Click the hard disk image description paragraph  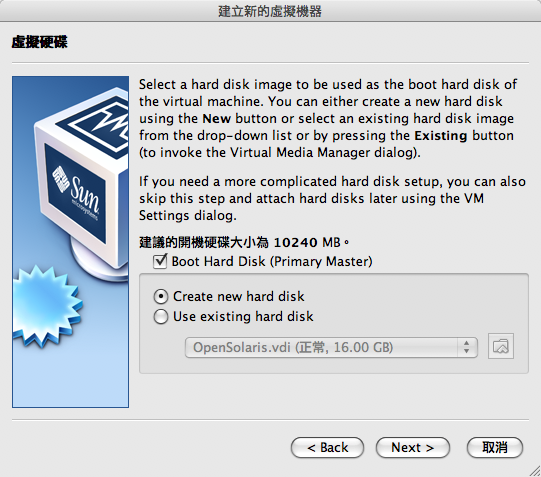click(328, 118)
